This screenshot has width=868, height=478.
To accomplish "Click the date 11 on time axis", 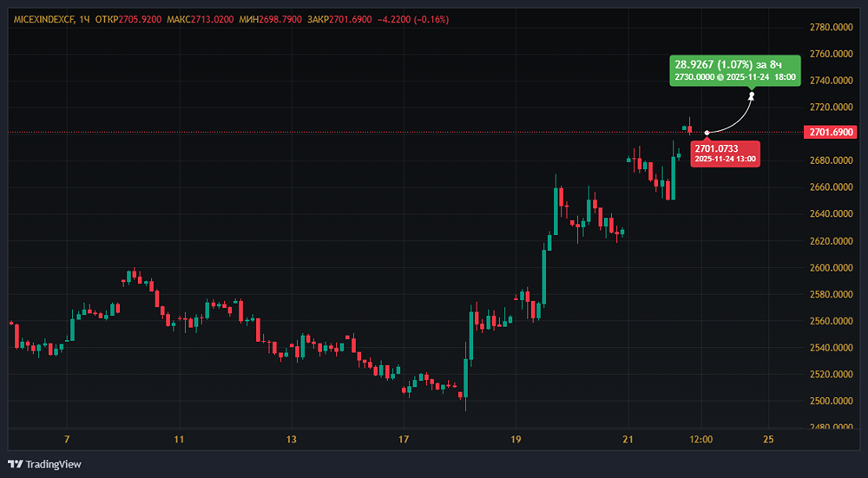I will tap(179, 440).
